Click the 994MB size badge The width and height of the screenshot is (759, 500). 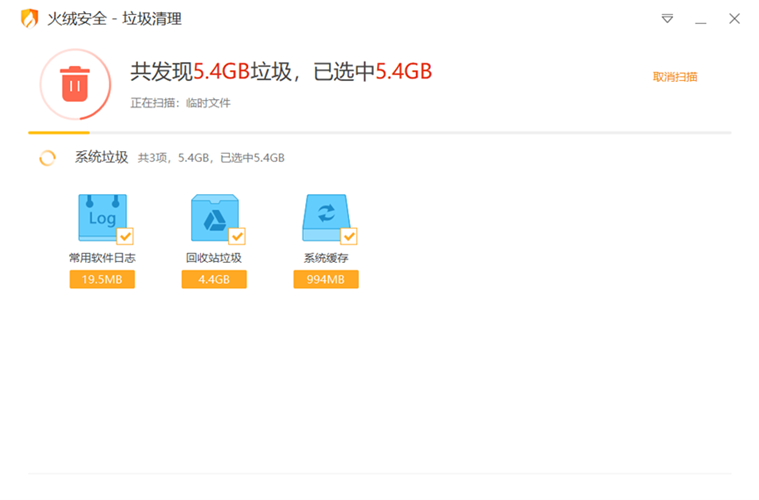tap(326, 279)
